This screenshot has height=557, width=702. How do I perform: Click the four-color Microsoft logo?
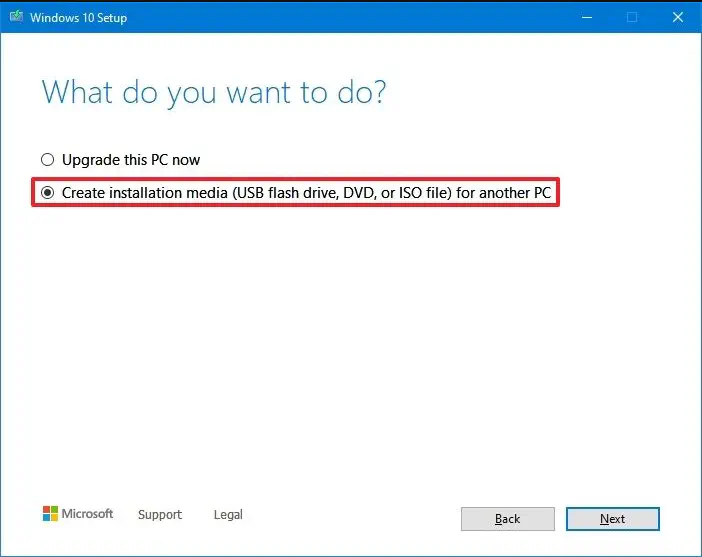pos(50,514)
